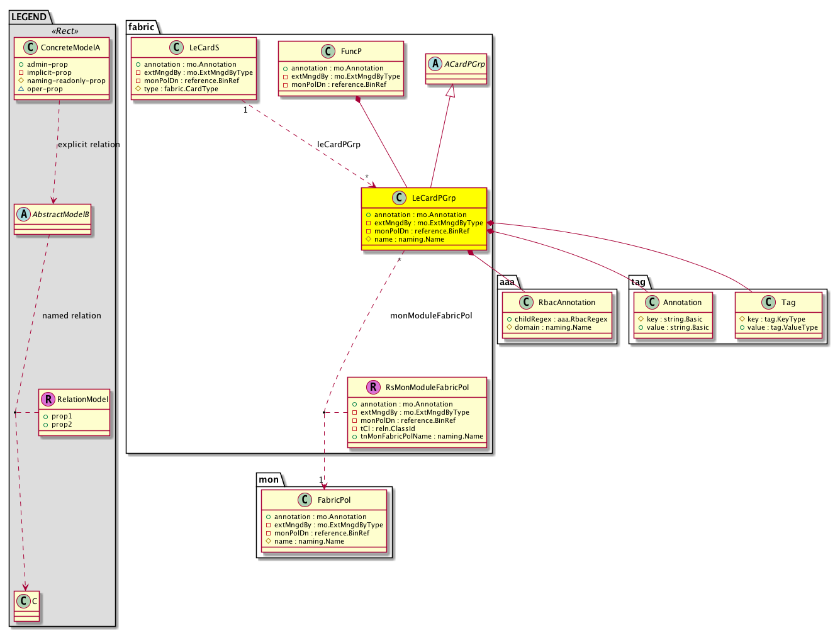Click the C icon of Tag class

pyautogui.click(x=769, y=303)
